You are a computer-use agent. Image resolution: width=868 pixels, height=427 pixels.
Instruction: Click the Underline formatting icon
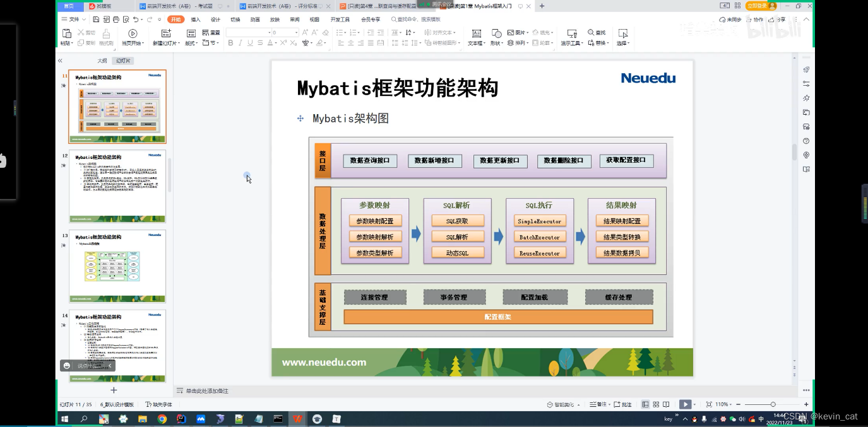pos(251,43)
